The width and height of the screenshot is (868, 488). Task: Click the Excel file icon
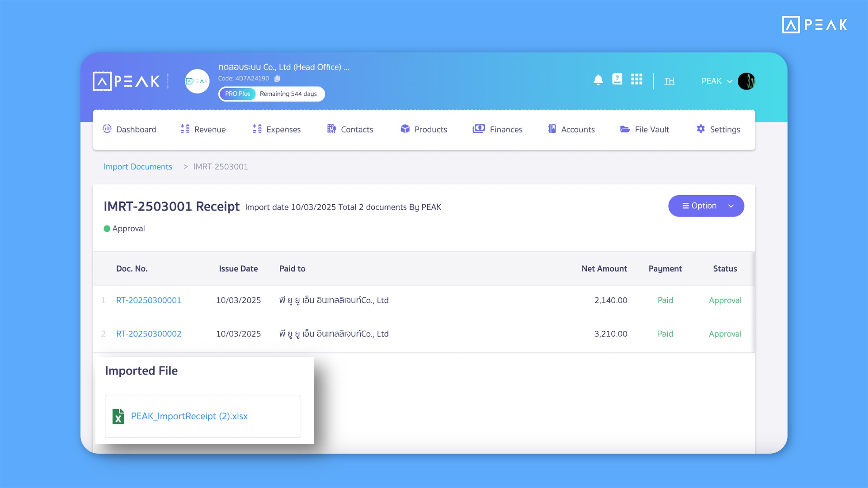point(118,416)
